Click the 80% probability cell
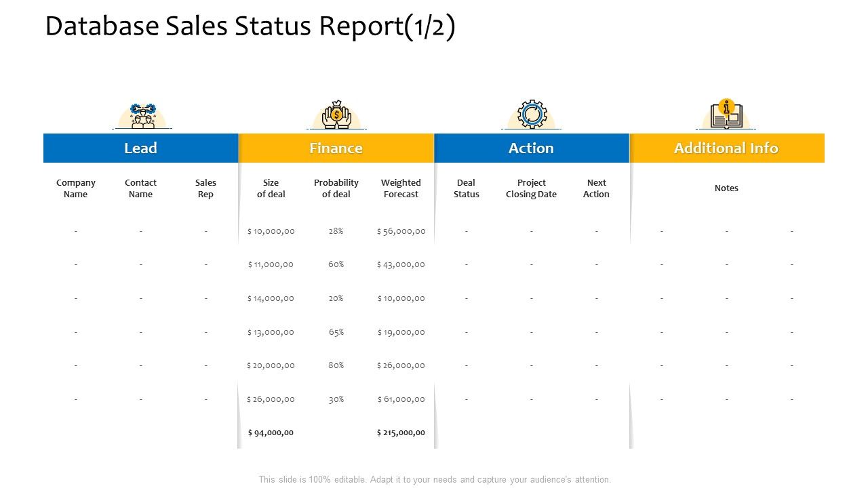This screenshot has width=868, height=488. 336,365
